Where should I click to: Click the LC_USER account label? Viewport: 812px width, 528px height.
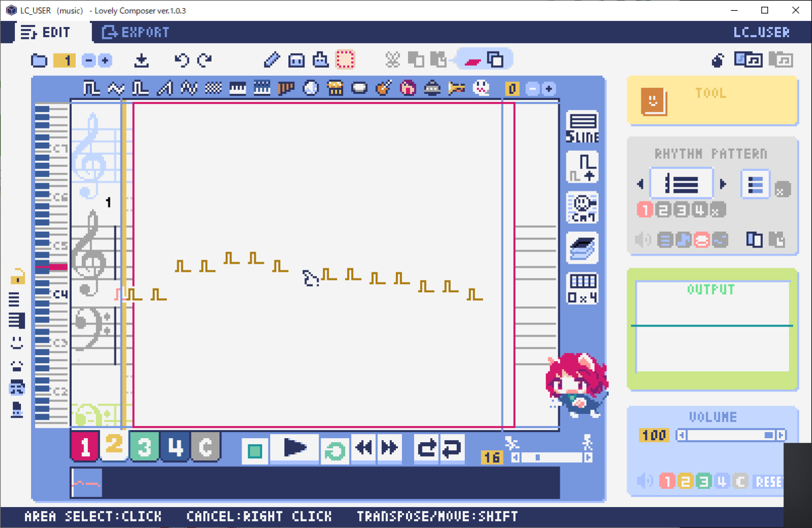tap(761, 32)
